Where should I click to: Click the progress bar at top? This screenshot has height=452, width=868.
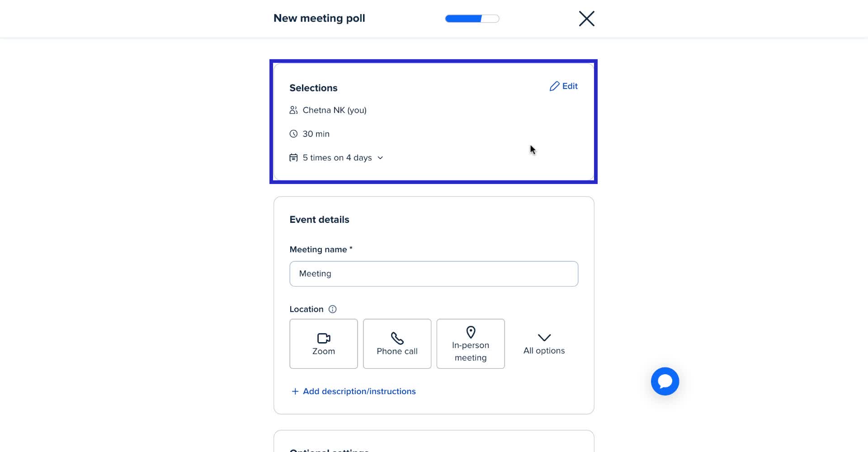tap(472, 19)
